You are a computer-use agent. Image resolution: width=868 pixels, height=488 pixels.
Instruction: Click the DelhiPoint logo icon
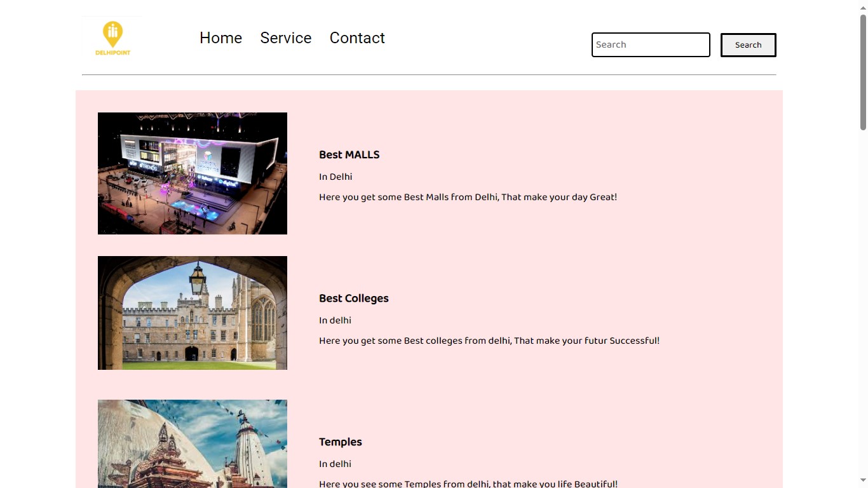click(x=112, y=38)
